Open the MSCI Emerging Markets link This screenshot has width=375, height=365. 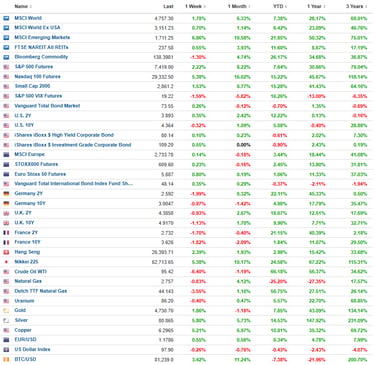(x=42, y=37)
